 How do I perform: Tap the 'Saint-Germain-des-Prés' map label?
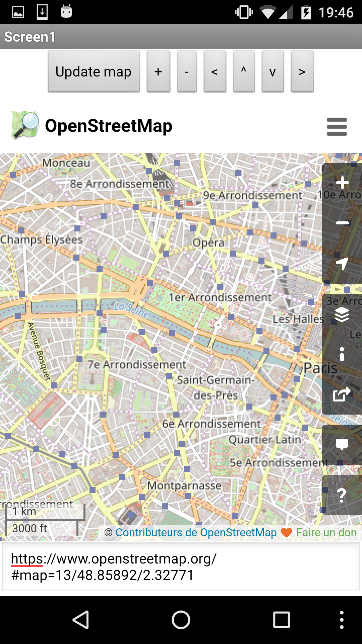coord(216,388)
